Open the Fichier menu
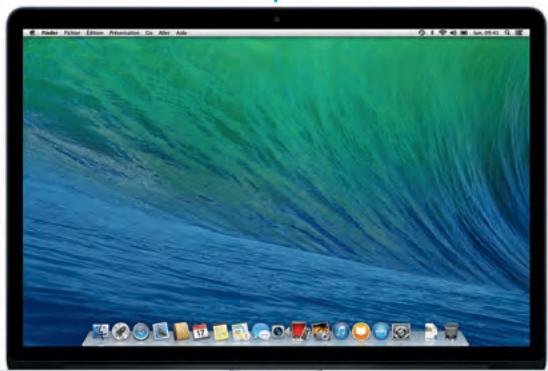The image size is (548, 371). tap(72, 33)
